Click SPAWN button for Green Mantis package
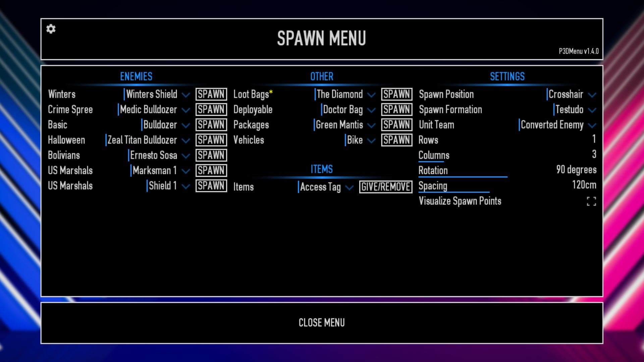 (396, 125)
